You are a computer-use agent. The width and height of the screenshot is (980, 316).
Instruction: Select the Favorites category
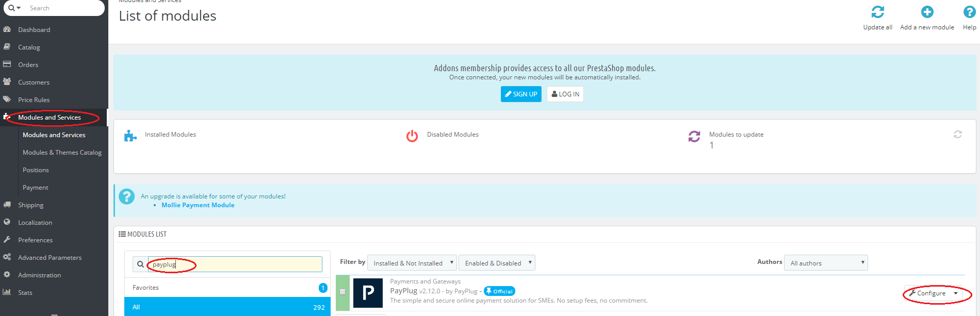pyautogui.click(x=227, y=288)
